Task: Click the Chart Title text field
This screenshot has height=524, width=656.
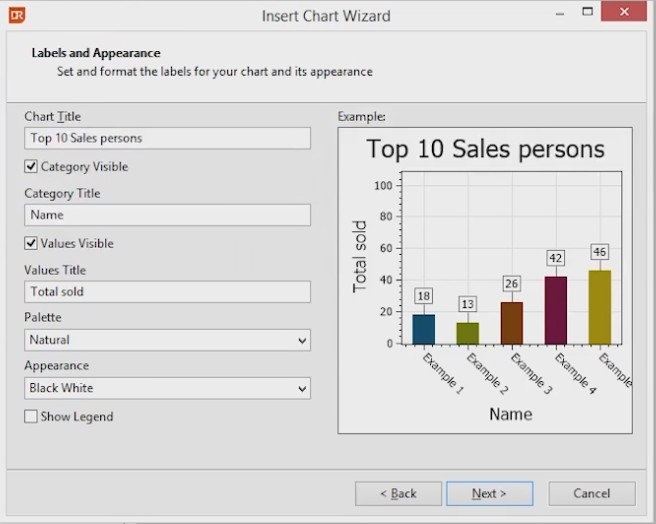Action: tap(167, 139)
